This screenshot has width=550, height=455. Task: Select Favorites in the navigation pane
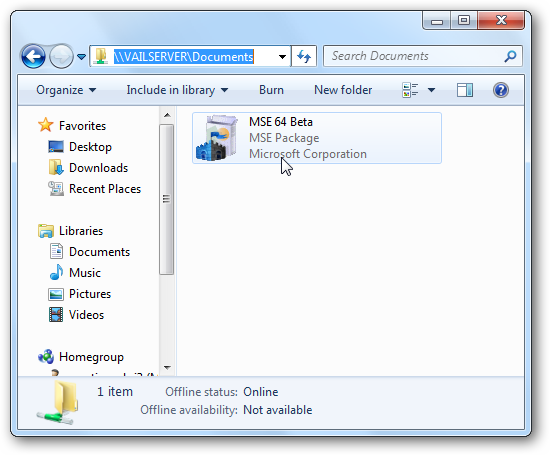[82, 126]
